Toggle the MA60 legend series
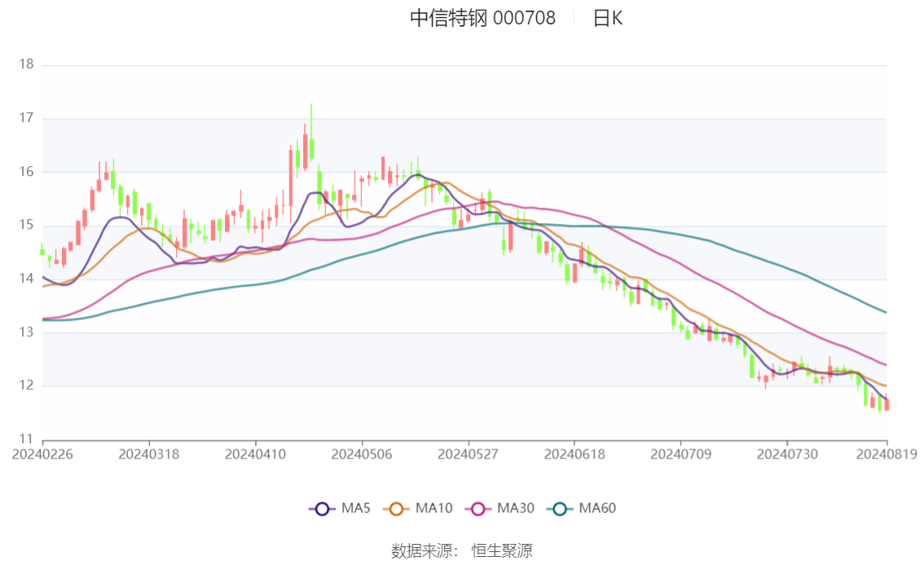This screenshot has width=924, height=561. pyautogui.click(x=582, y=509)
